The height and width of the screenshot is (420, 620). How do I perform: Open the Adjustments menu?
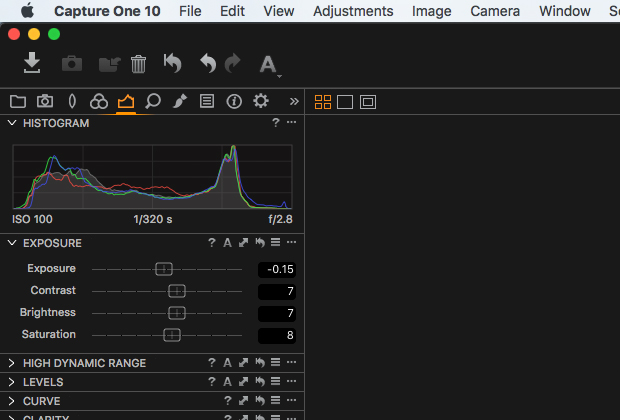(x=353, y=11)
